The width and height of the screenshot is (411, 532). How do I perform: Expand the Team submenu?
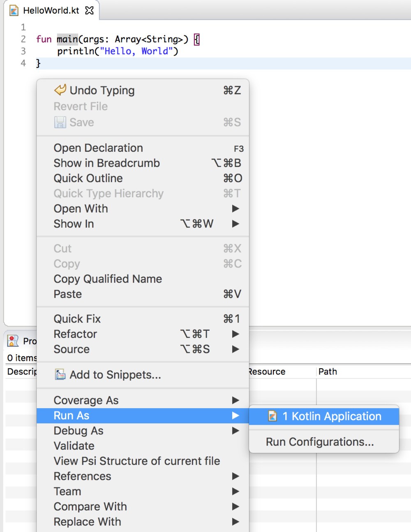click(x=67, y=491)
